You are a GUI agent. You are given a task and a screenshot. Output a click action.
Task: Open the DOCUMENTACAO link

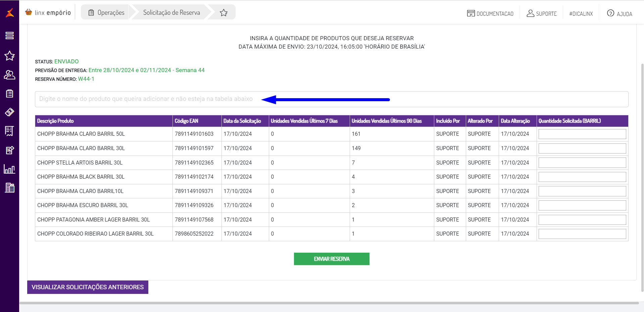pos(490,14)
